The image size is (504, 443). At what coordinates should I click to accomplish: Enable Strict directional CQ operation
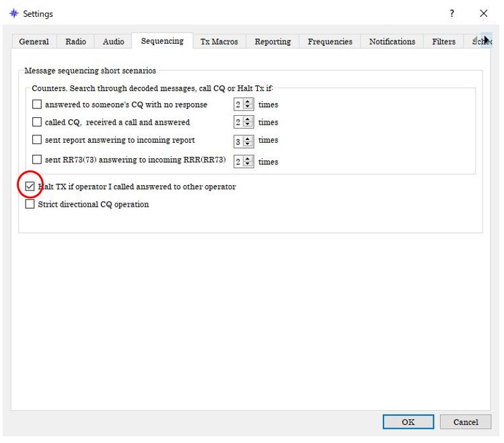point(30,204)
